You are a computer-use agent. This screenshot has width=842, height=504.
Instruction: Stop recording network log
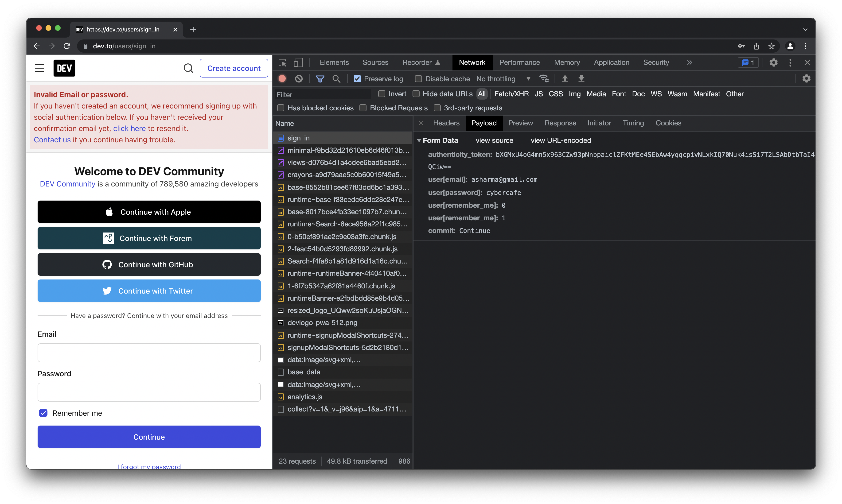click(282, 79)
